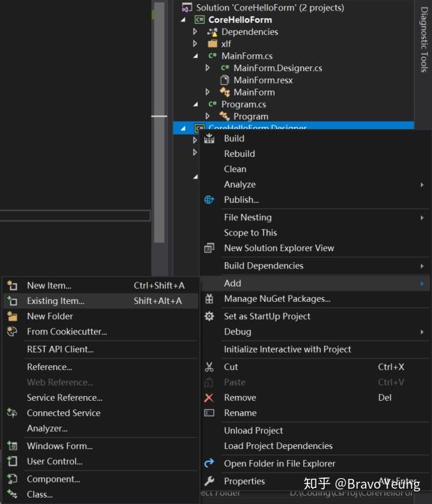
Task: Click the Manage NuGet Packages icon
Action: coord(209,299)
